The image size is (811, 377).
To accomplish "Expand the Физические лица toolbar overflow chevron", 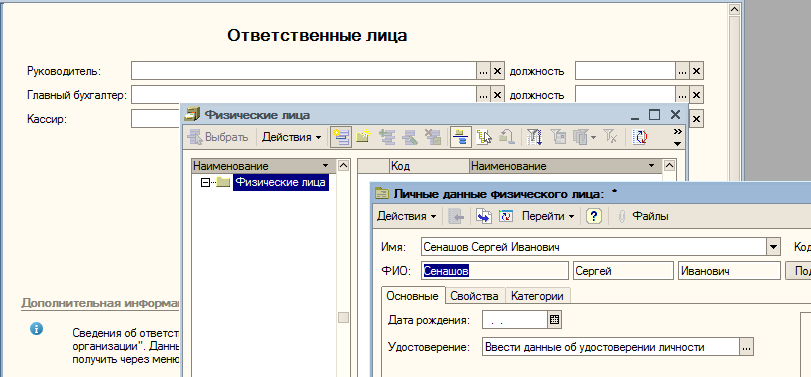I will point(677,131).
